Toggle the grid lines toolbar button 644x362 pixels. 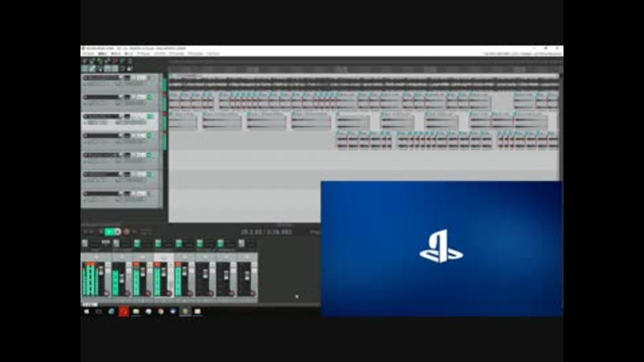tap(115, 68)
